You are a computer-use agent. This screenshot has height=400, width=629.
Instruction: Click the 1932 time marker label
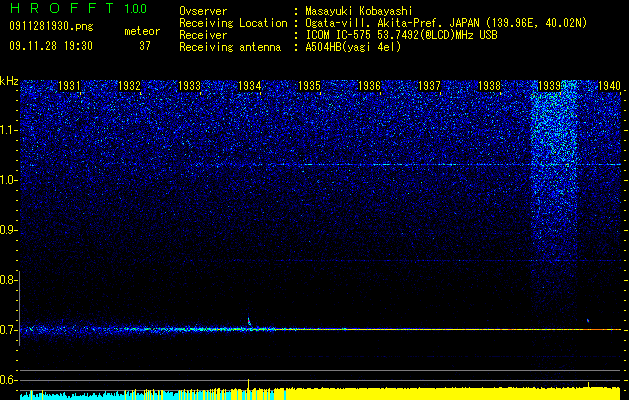coord(129,86)
